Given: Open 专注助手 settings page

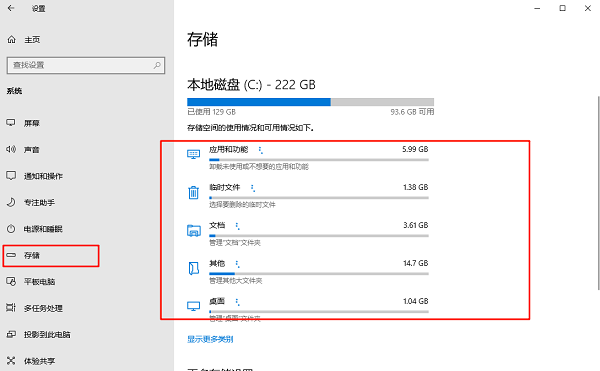Looking at the screenshot, I should coord(39,203).
